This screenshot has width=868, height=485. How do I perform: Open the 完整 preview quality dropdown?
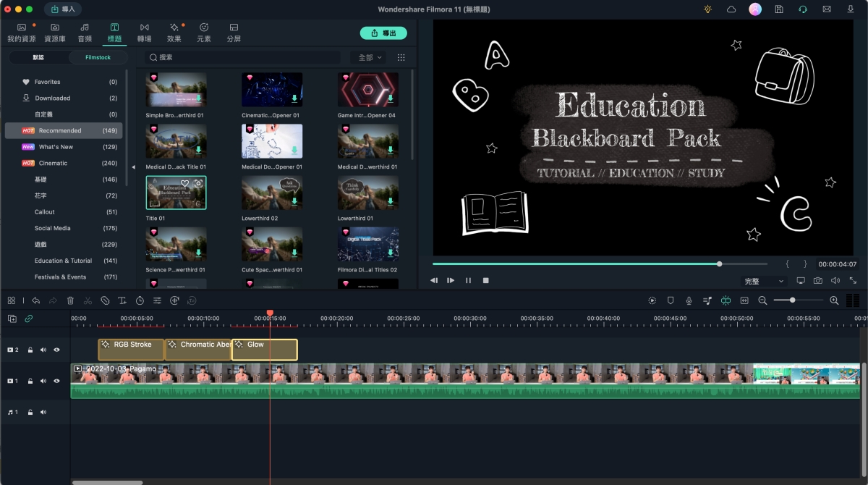pos(764,281)
